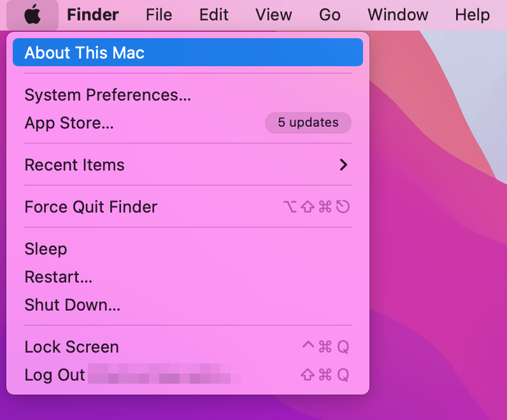Click the 5 updates badge
The width and height of the screenshot is (507, 420).
coord(308,122)
